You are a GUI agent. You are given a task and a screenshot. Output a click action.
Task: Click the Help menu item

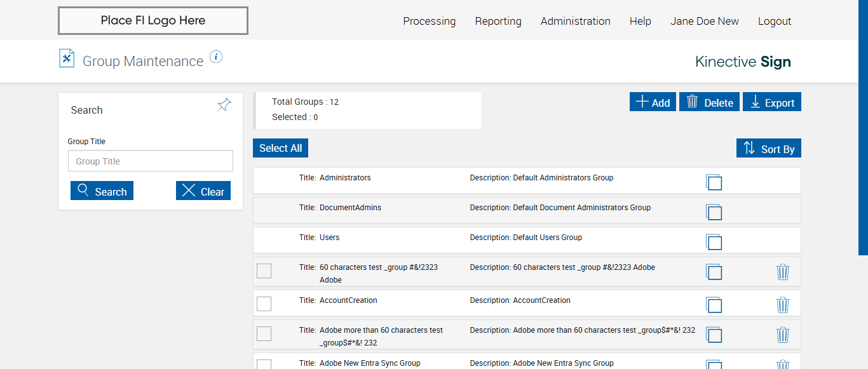[640, 21]
